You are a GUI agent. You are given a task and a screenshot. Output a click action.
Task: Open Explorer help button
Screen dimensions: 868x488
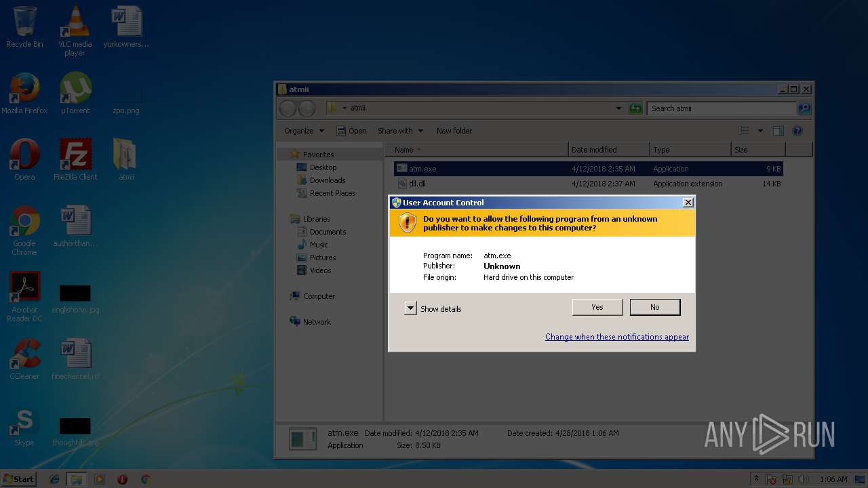point(797,131)
